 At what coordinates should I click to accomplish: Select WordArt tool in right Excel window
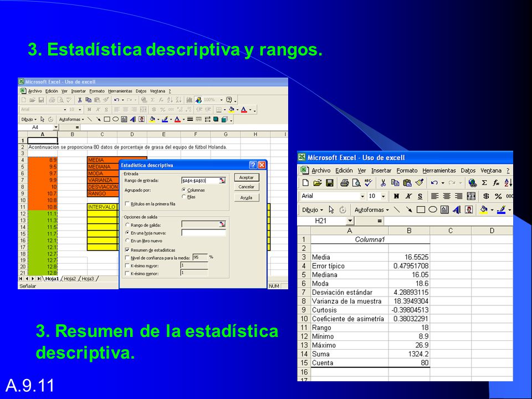(x=457, y=209)
